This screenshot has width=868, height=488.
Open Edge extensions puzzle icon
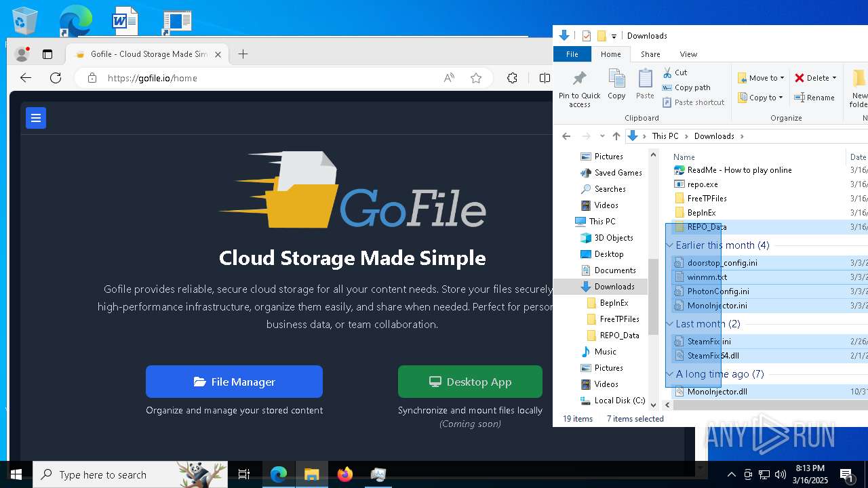pyautogui.click(x=512, y=78)
